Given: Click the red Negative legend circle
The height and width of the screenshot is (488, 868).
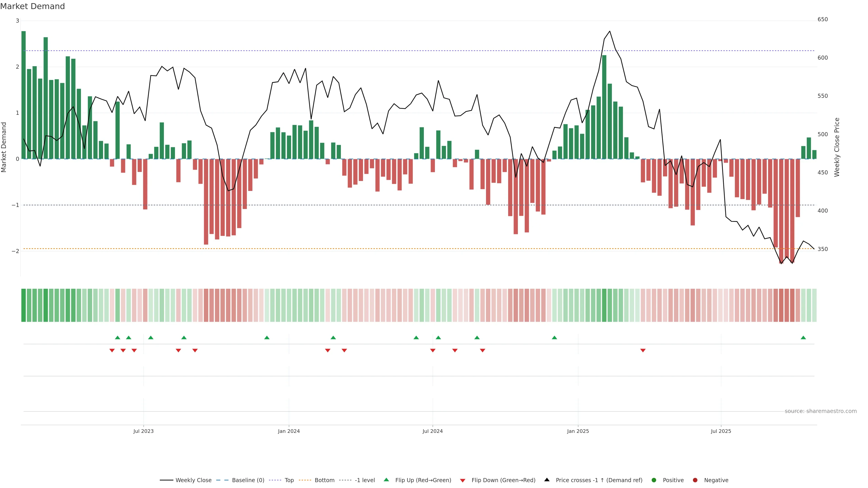Looking at the screenshot, I should click(x=695, y=480).
